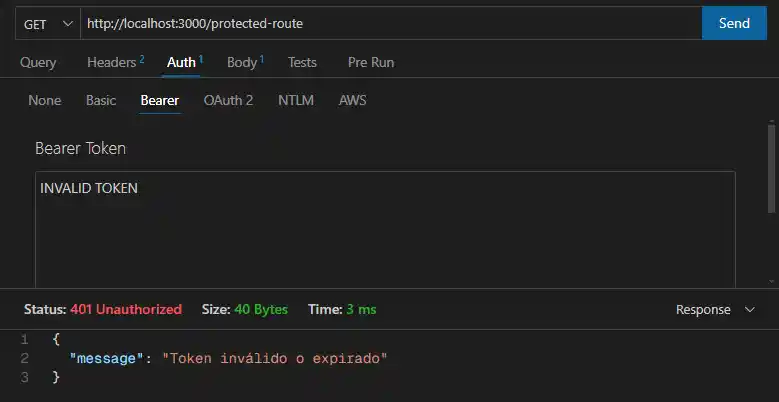This screenshot has height=402, width=779.
Task: Click the 401 Unauthorized status text
Action: 126,310
